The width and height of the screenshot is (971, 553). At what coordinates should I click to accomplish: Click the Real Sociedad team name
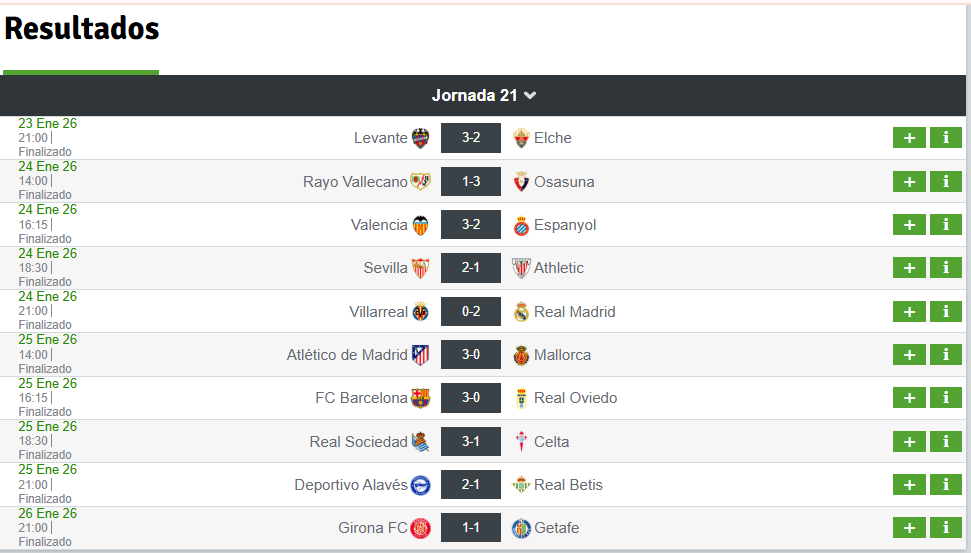click(358, 442)
